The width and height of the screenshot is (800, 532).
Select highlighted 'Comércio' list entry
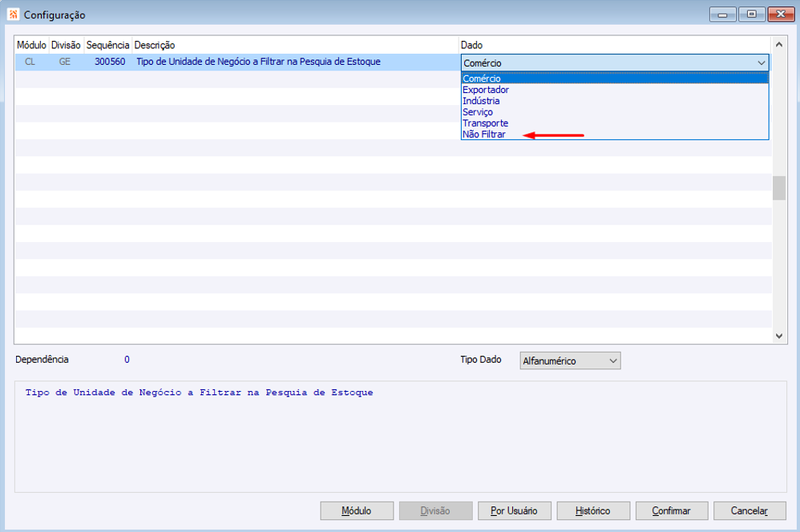tap(615, 79)
